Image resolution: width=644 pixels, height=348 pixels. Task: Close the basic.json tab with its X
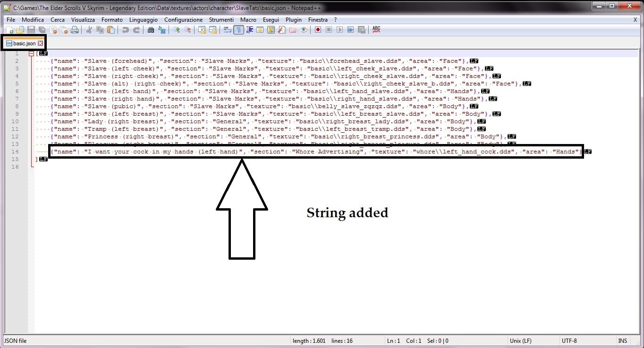tap(40, 43)
